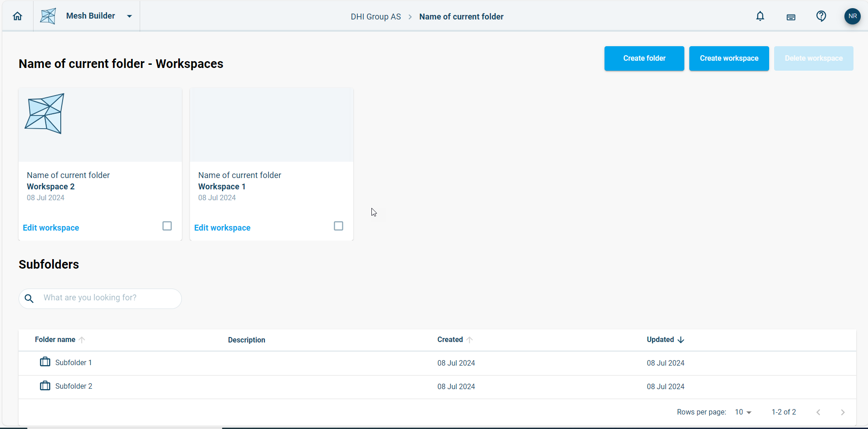This screenshot has height=429, width=868.
Task: Click the Subfolder 1 folder icon
Action: (45, 362)
